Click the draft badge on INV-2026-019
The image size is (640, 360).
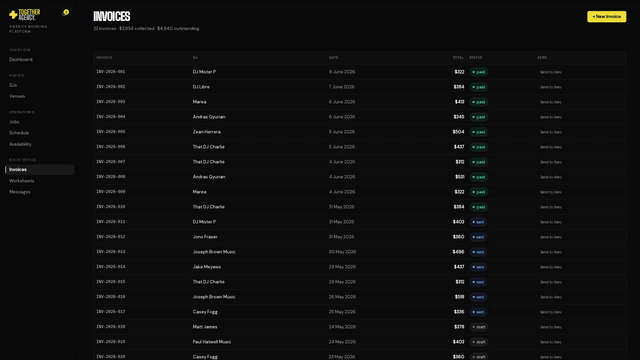tap(479, 342)
